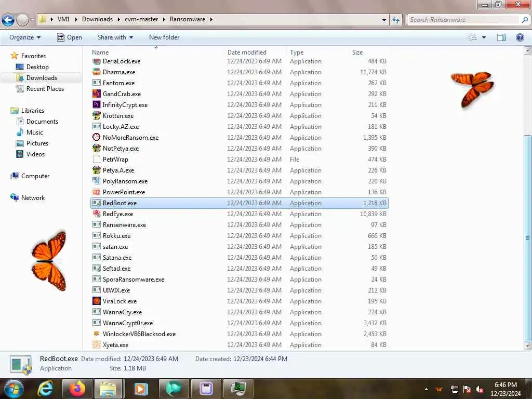532x399 pixels.
Task: Click the Petya.A.exe file icon
Action: tap(97, 170)
